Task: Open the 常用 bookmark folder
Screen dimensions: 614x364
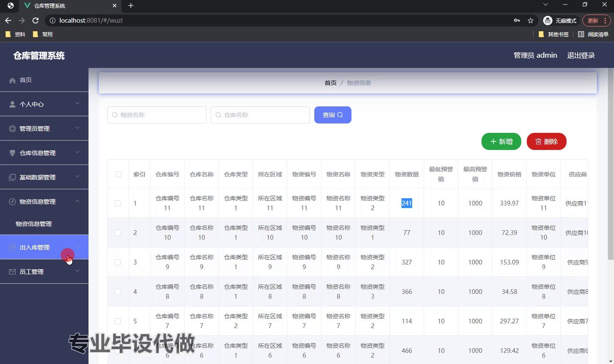Action: pos(43,34)
